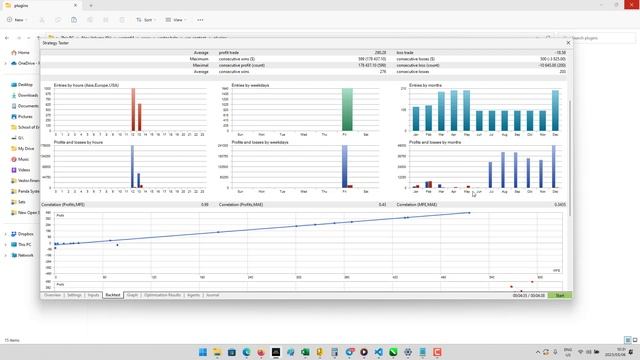Click the Forward arrow in File Explorer
Screen dimensions: 640x360
[18, 38]
